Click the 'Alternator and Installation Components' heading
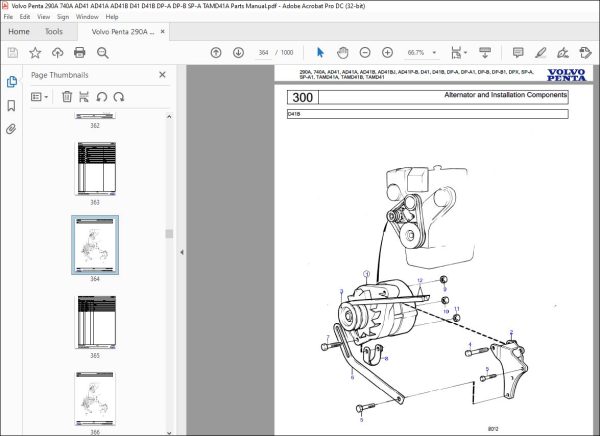The width and height of the screenshot is (600, 436). pyautogui.click(x=505, y=95)
